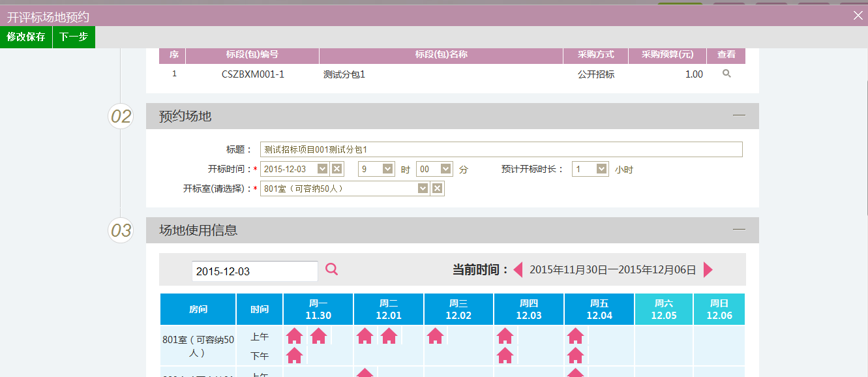Click Monday 11.30 afternoon house icon
Image resolution: width=868 pixels, height=377 pixels.
pyautogui.click(x=295, y=355)
